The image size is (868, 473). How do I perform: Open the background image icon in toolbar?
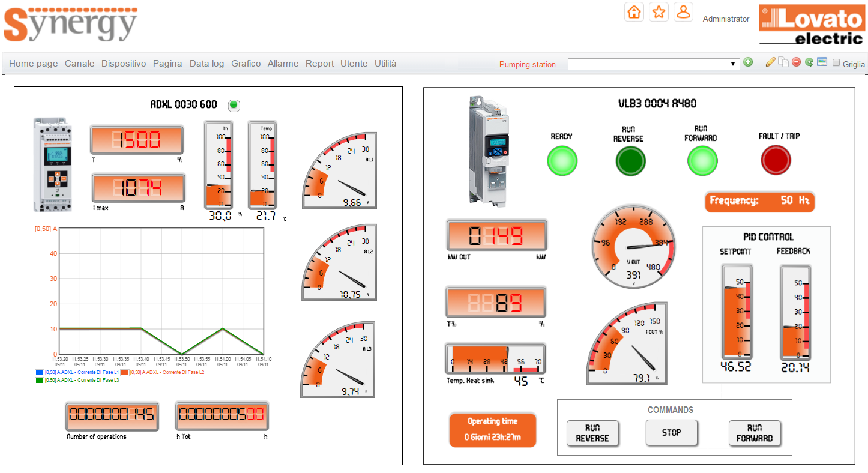(822, 62)
